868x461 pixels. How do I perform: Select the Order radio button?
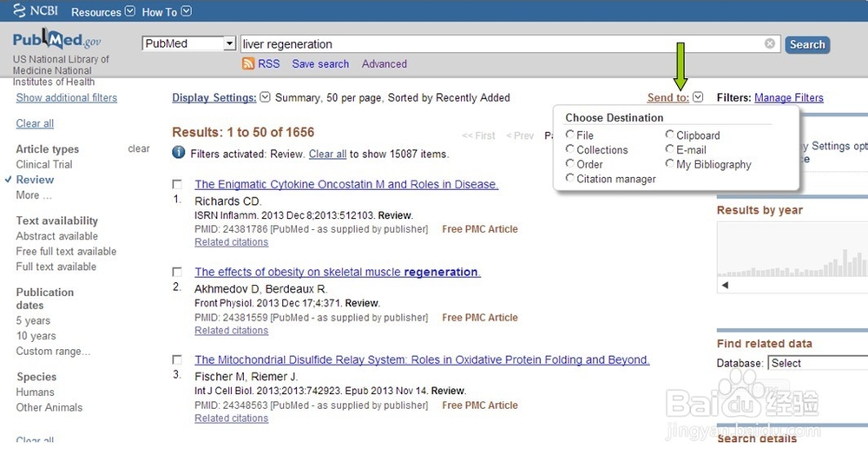point(569,163)
